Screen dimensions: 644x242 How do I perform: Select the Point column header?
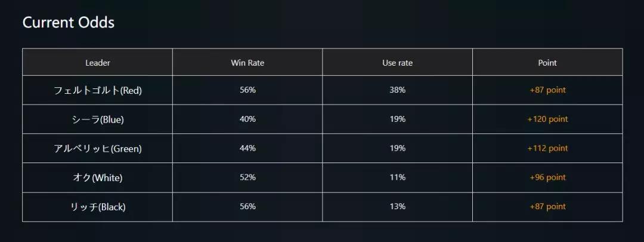[x=547, y=63]
